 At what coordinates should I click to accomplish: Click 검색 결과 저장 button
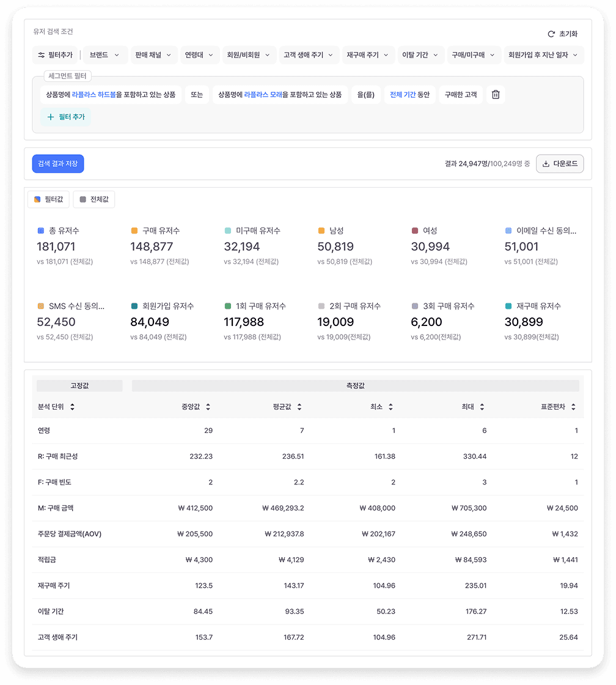click(58, 164)
